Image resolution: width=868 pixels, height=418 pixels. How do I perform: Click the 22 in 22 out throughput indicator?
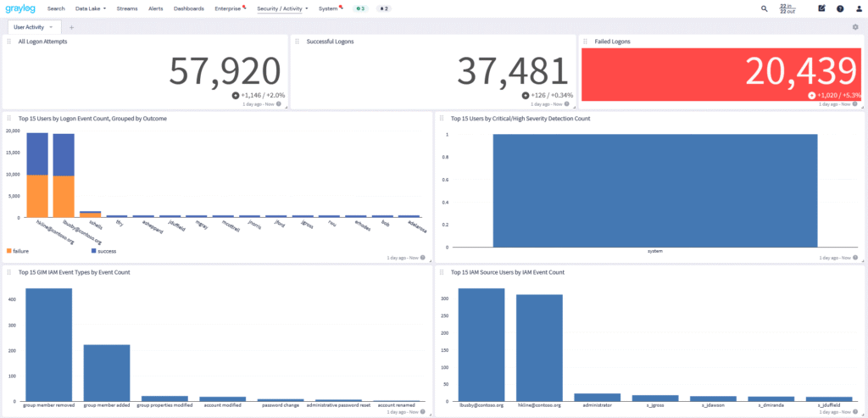tap(787, 8)
